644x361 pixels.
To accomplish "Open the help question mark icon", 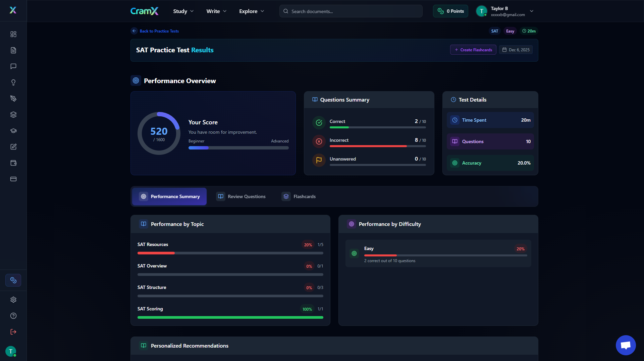I will click(13, 316).
